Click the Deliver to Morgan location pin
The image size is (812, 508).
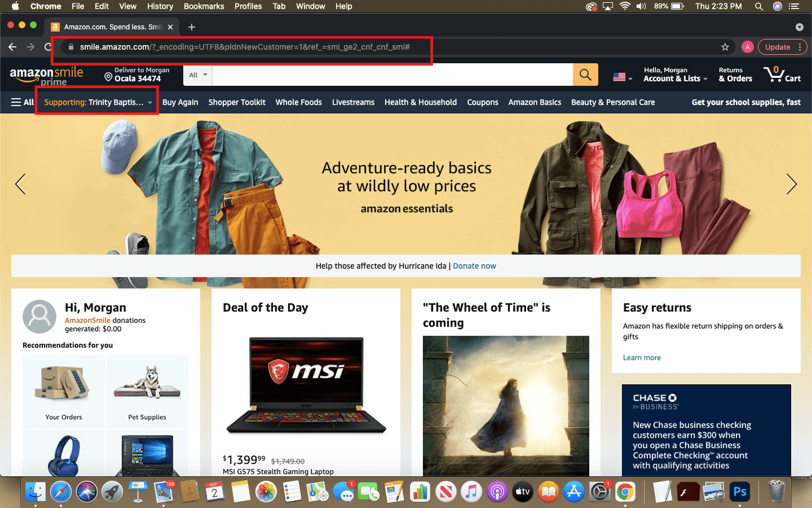point(108,77)
